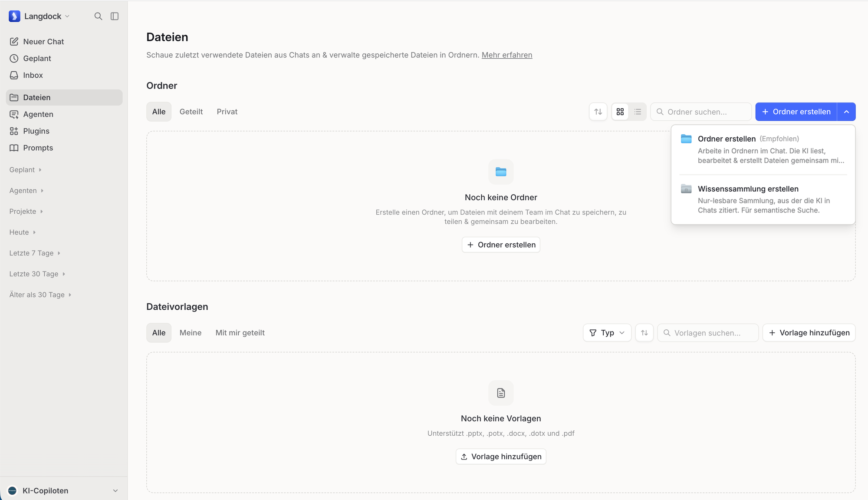Expand the Heute chat history section

23,232
